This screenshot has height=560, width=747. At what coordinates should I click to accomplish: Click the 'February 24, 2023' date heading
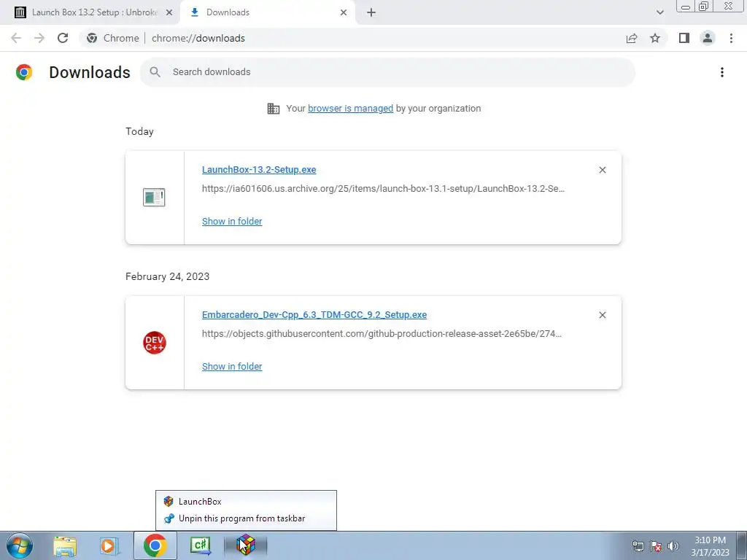[x=167, y=276]
